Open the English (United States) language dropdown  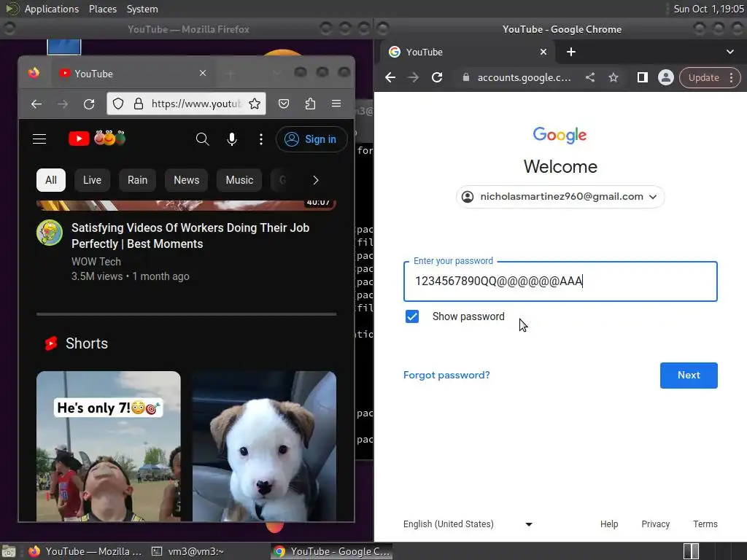[x=468, y=524]
